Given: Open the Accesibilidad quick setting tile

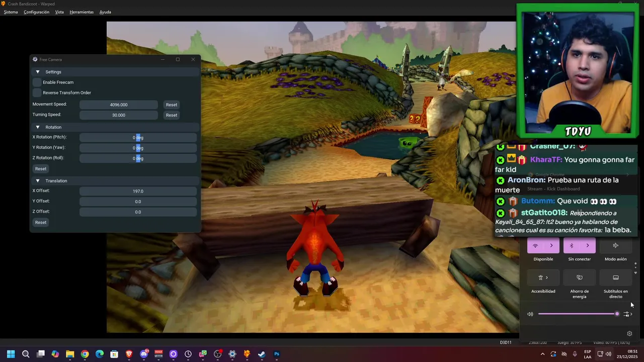Looking at the screenshot, I should (x=543, y=278).
